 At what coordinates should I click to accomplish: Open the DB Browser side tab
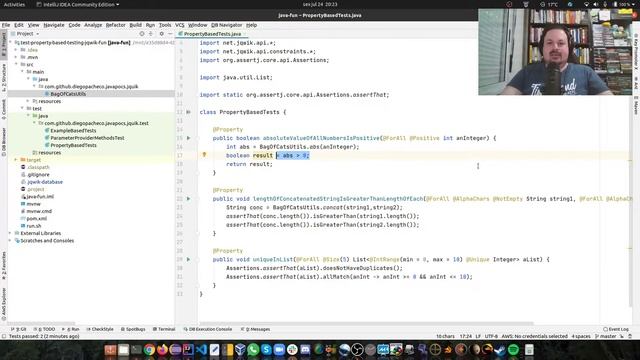click(x=4, y=141)
